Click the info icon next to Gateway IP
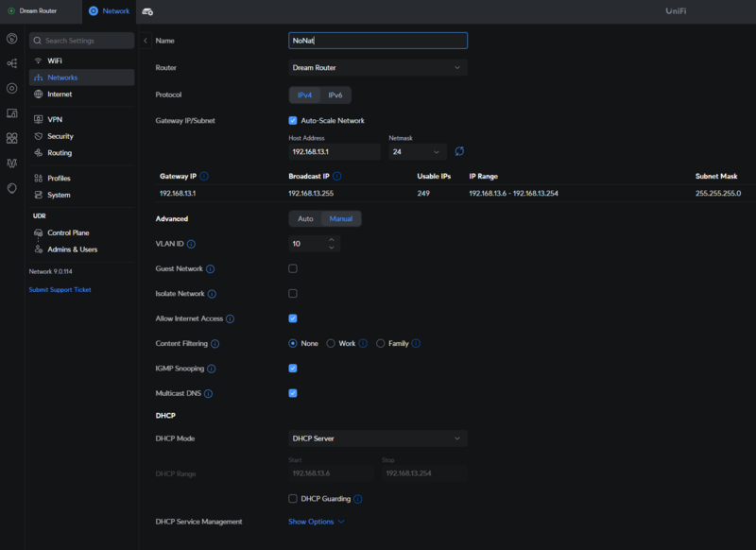Viewport: 756px width, 550px height. (x=204, y=177)
